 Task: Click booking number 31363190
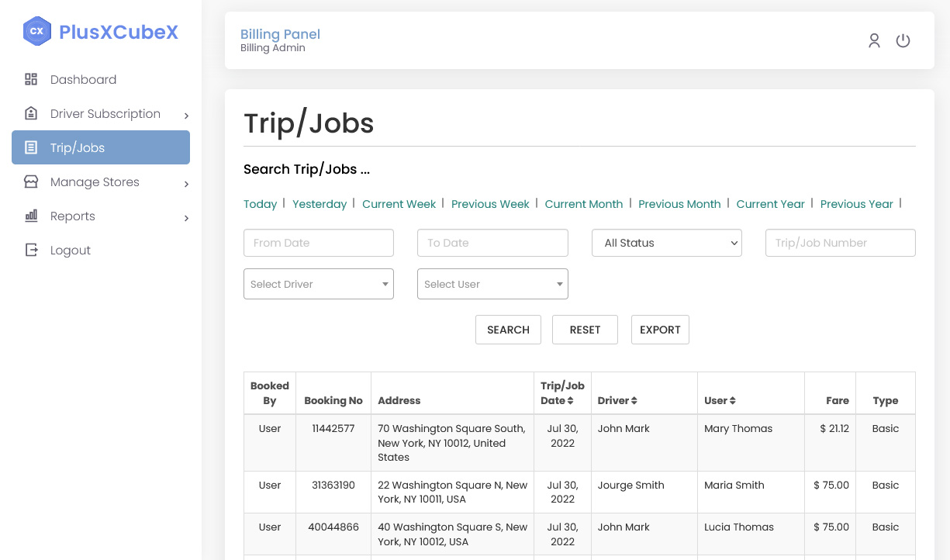[333, 485]
